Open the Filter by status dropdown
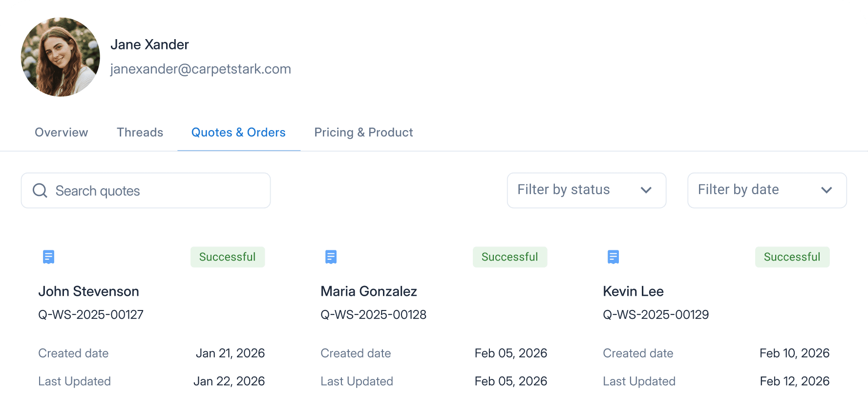868x399 pixels. coord(586,190)
